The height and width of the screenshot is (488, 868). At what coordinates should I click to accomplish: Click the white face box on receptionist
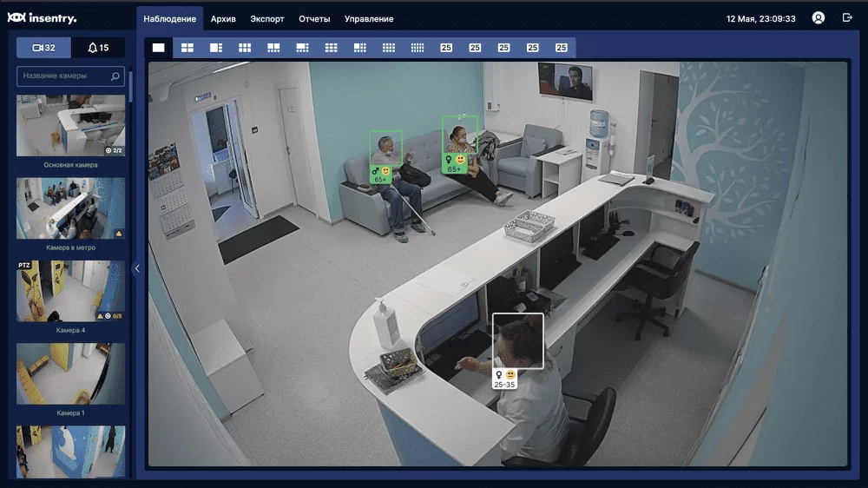pyautogui.click(x=518, y=340)
